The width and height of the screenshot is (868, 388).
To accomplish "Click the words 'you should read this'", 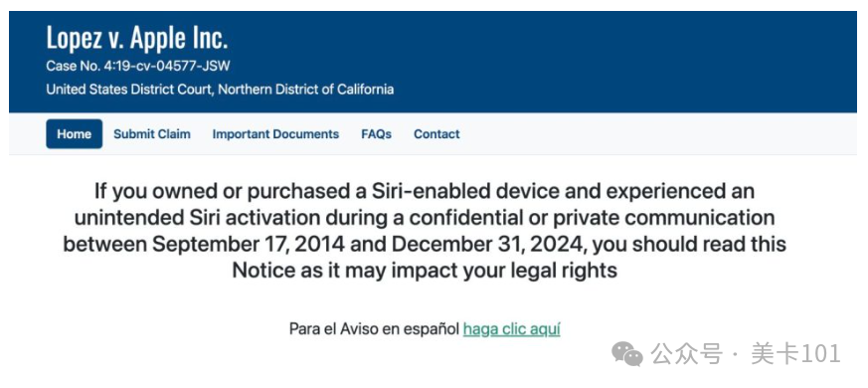I will tap(693, 245).
